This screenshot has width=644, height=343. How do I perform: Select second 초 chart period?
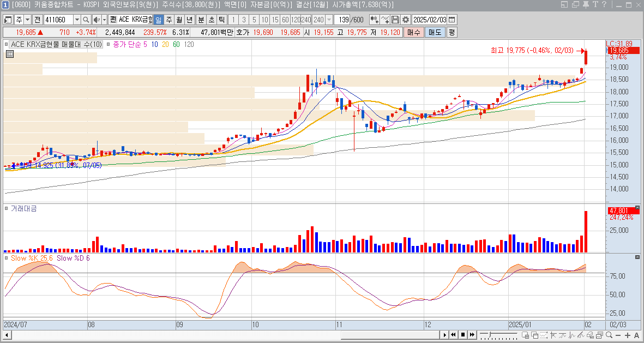[211, 20]
